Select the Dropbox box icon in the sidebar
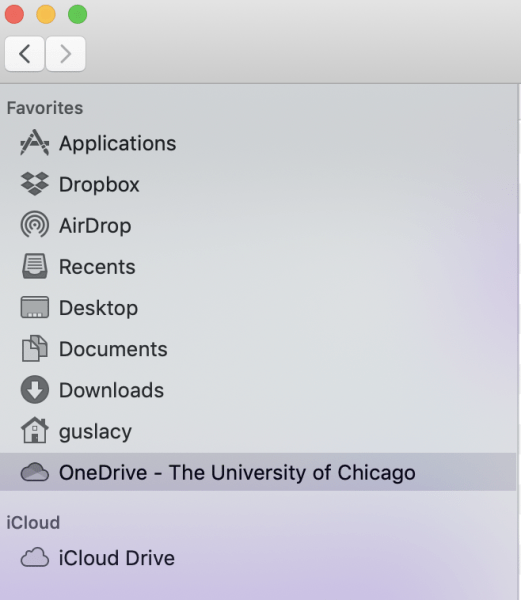Screen dimensions: 521x600 34,184
